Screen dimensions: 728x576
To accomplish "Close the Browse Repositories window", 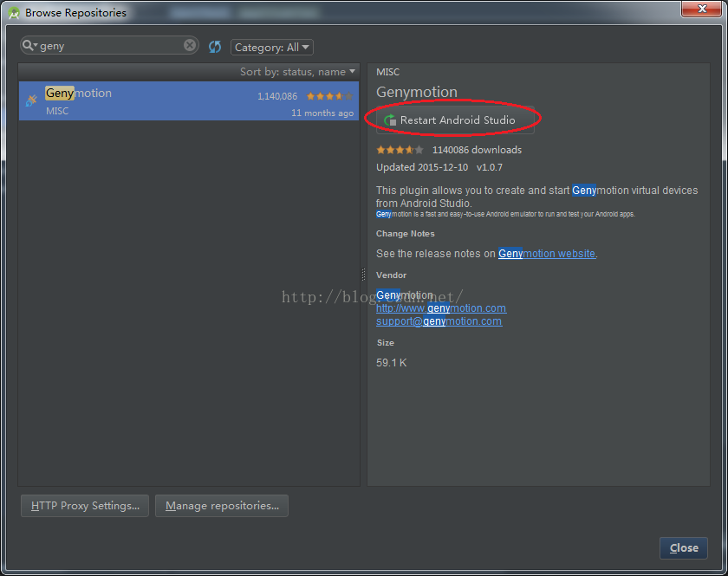I will [701, 9].
